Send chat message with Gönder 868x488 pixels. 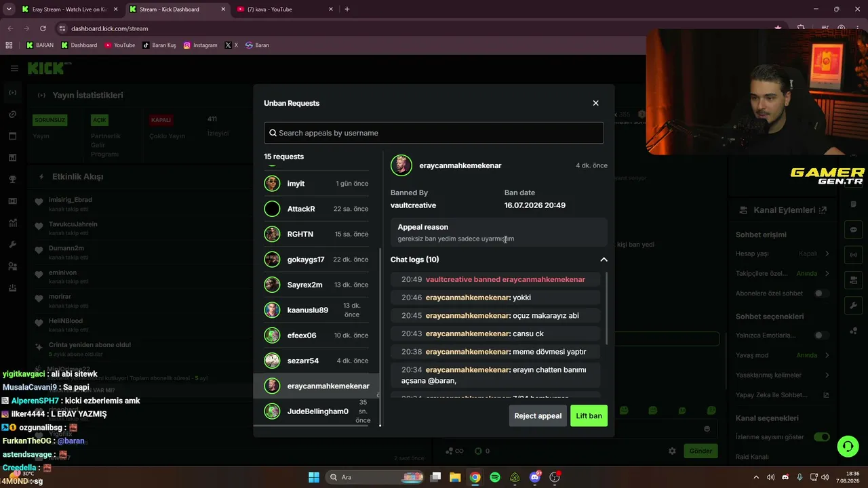(x=701, y=451)
